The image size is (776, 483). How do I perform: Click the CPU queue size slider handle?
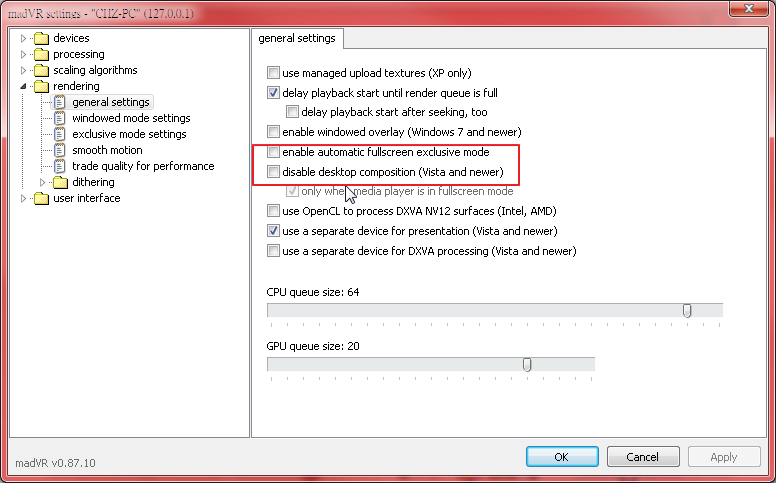click(687, 311)
